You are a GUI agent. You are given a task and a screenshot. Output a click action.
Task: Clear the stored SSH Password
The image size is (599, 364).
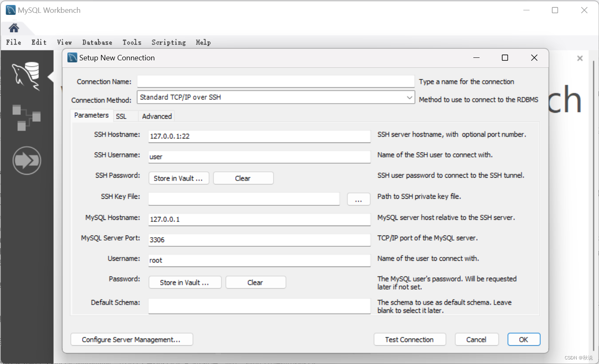click(x=243, y=178)
